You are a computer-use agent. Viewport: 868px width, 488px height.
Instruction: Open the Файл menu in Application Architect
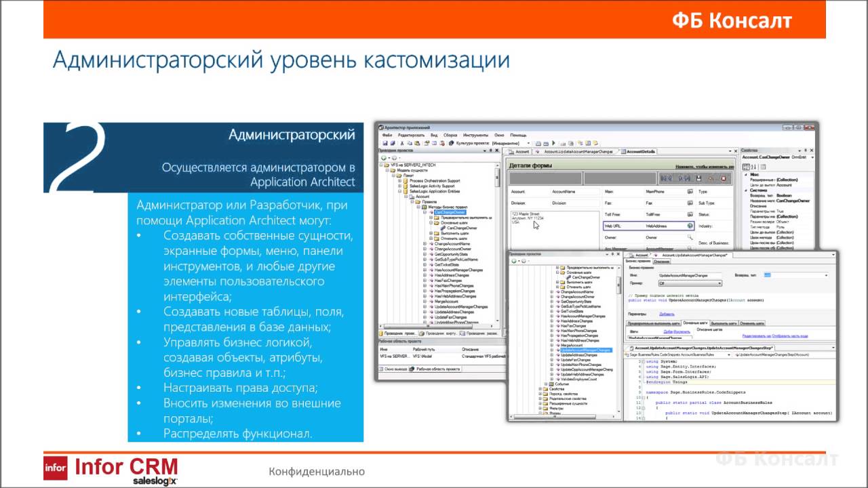(387, 135)
